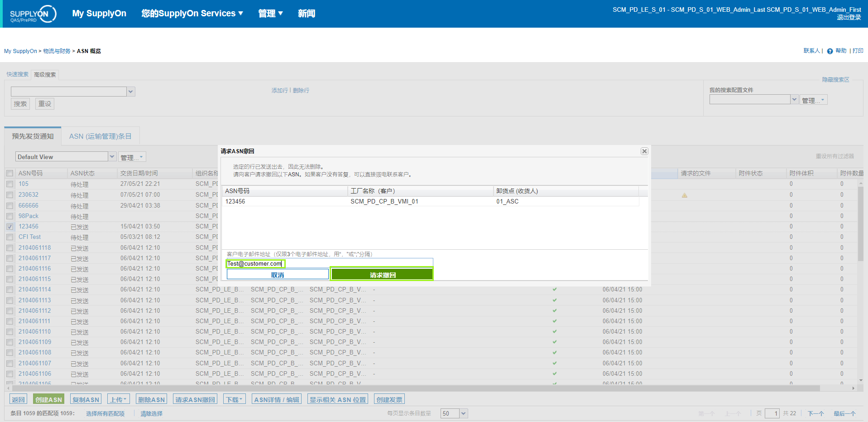Open the 上传 upload dropdown
This screenshot has width=868, height=422.
click(x=119, y=399)
